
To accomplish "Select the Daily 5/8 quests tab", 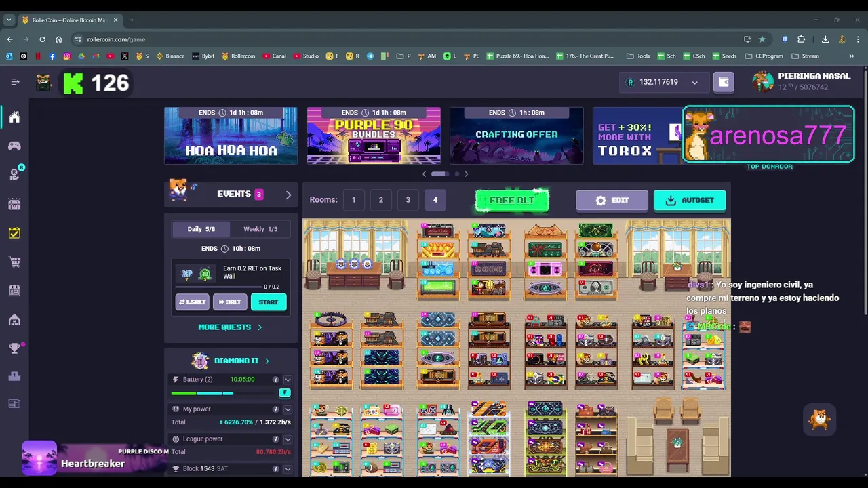I will point(201,229).
